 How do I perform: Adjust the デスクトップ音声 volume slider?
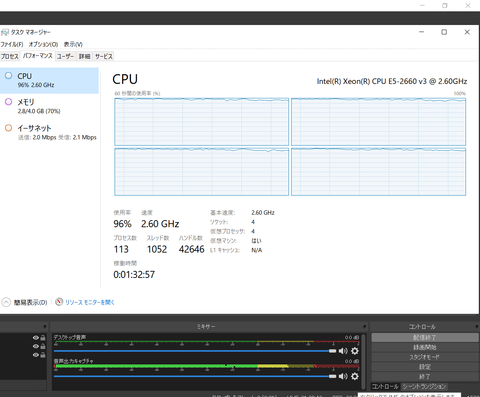tap(195, 351)
